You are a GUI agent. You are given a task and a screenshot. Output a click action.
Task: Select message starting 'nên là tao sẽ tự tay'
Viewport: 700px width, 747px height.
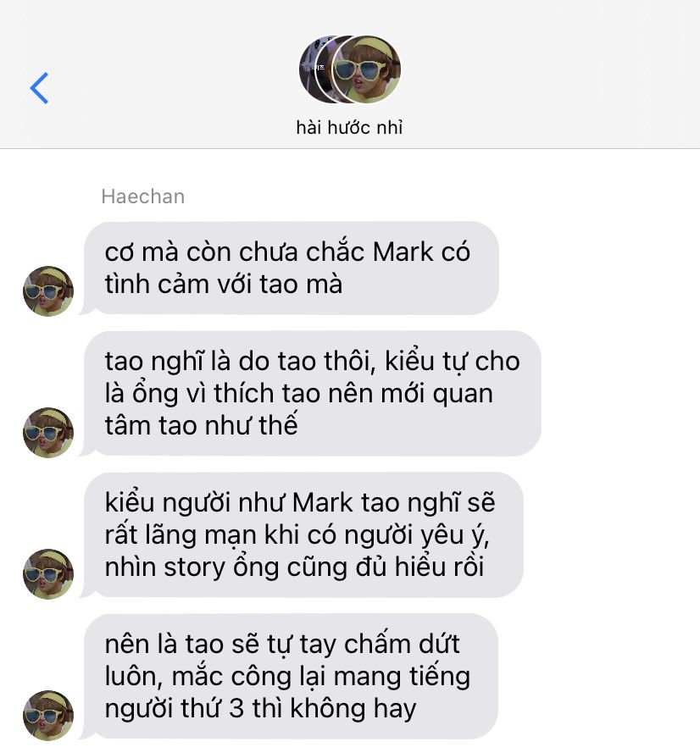click(x=291, y=677)
